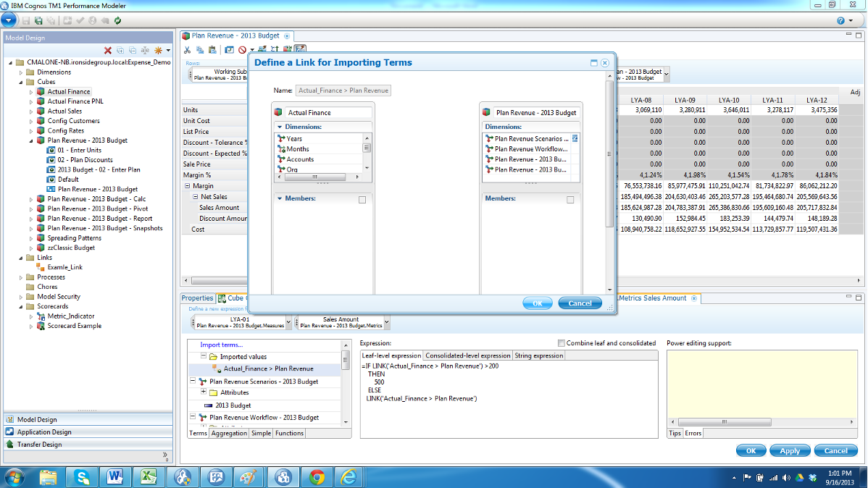Click the red X delete icon in Model Design
This screenshot has height=488, width=868.
(108, 50)
